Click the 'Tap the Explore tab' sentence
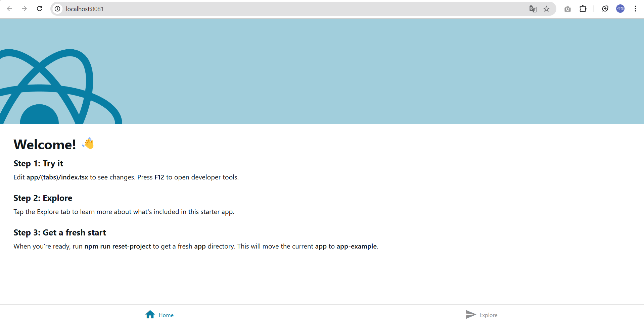This screenshot has width=644, height=322. coord(124,212)
